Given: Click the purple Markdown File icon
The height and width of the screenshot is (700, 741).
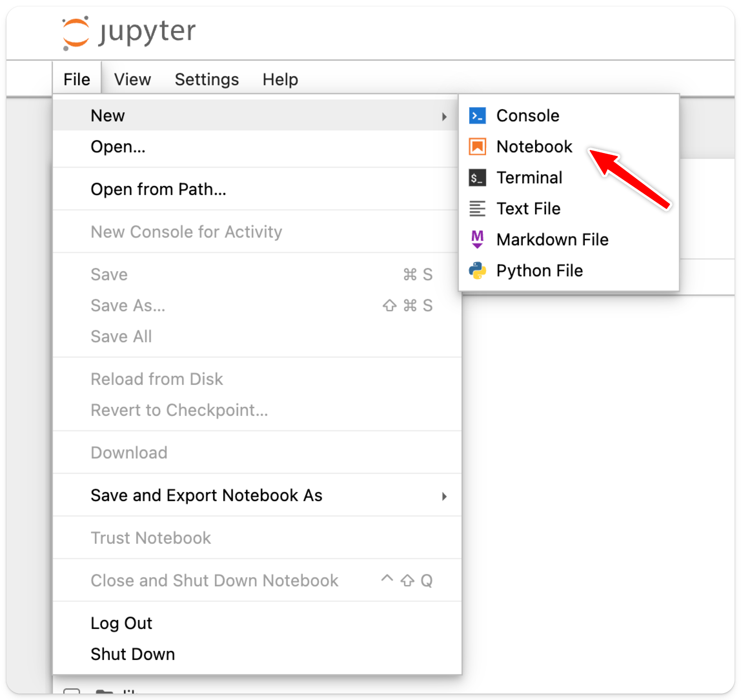Looking at the screenshot, I should tap(477, 240).
